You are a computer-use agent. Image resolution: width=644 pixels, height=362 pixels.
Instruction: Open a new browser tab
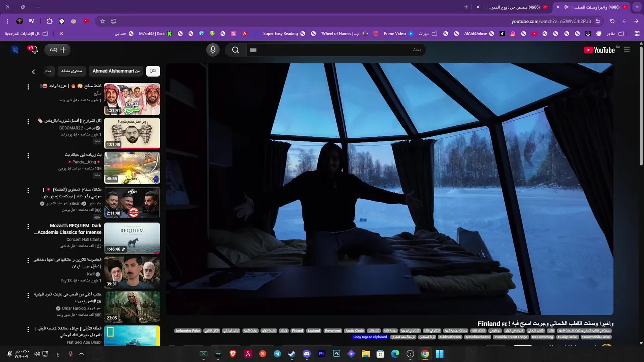click(466, 7)
